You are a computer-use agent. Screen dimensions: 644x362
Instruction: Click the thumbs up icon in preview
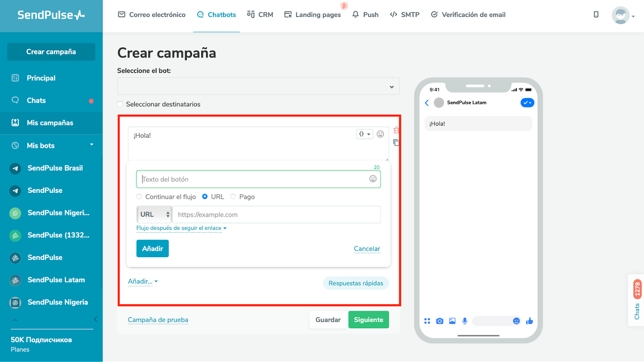click(529, 321)
